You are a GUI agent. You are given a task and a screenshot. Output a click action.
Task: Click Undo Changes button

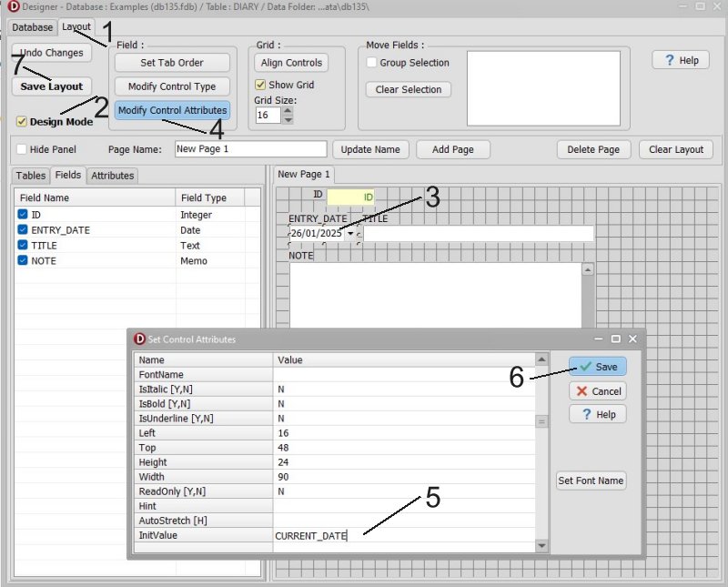(52, 53)
